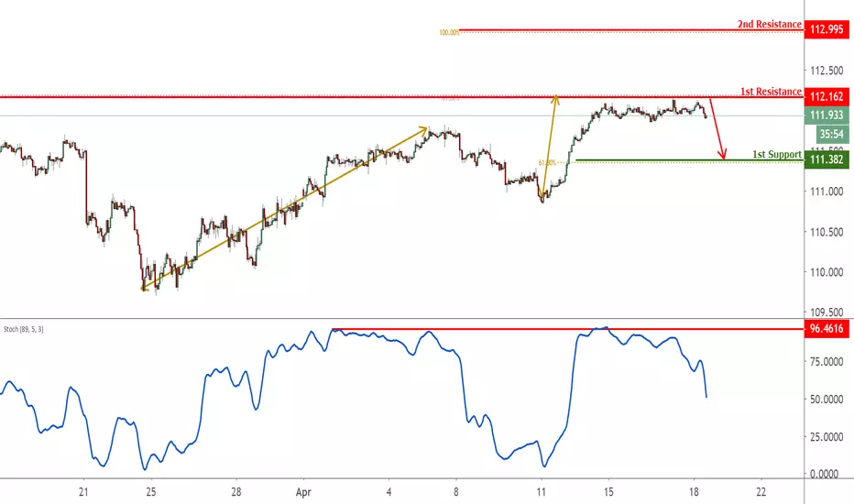Click the '22' date label on time axis

tap(761, 492)
